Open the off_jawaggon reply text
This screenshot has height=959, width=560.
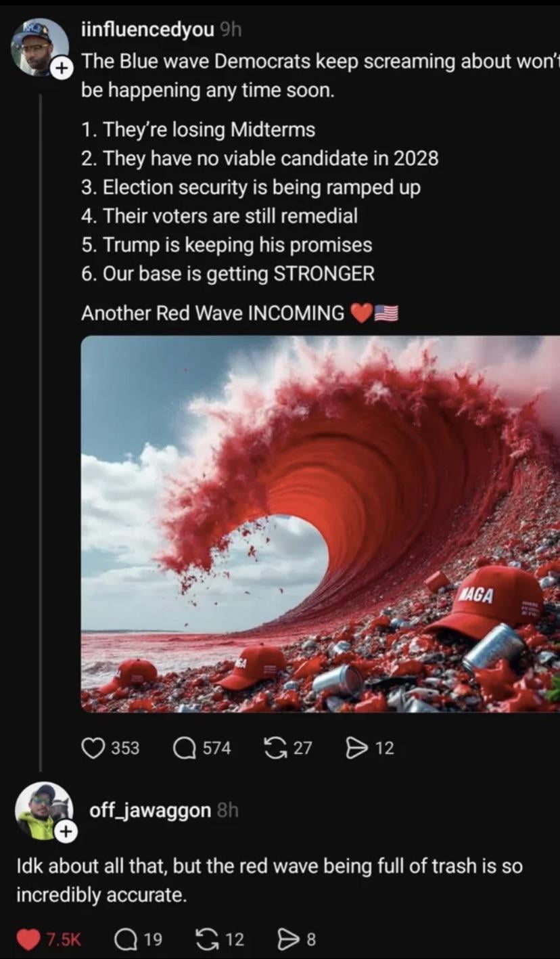[x=270, y=880]
